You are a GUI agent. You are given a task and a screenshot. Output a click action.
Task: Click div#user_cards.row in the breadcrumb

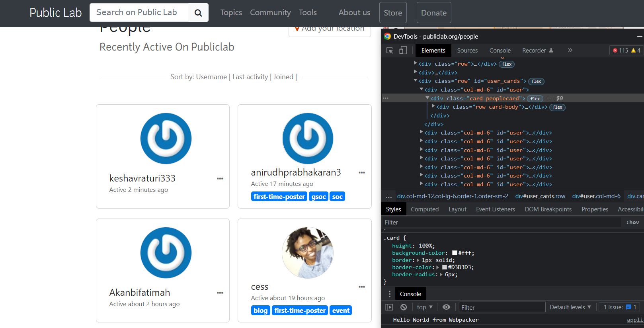click(x=540, y=196)
